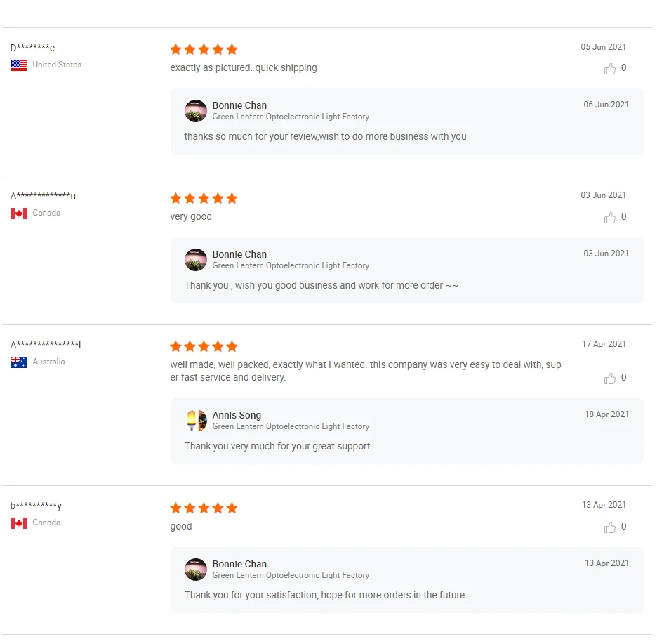Click the "very good" review text

coord(191,217)
